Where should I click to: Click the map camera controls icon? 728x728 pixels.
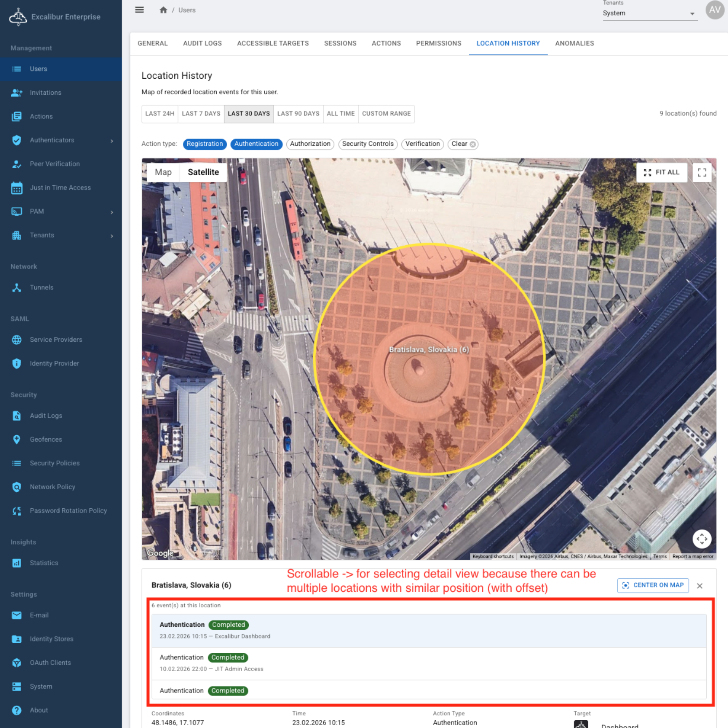pyautogui.click(x=702, y=539)
